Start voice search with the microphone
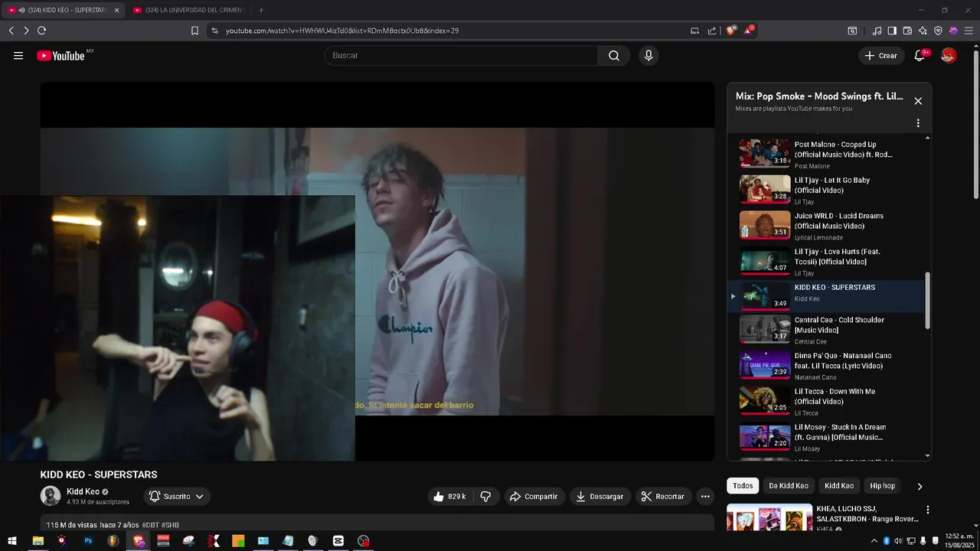The image size is (980, 551). 648,55
